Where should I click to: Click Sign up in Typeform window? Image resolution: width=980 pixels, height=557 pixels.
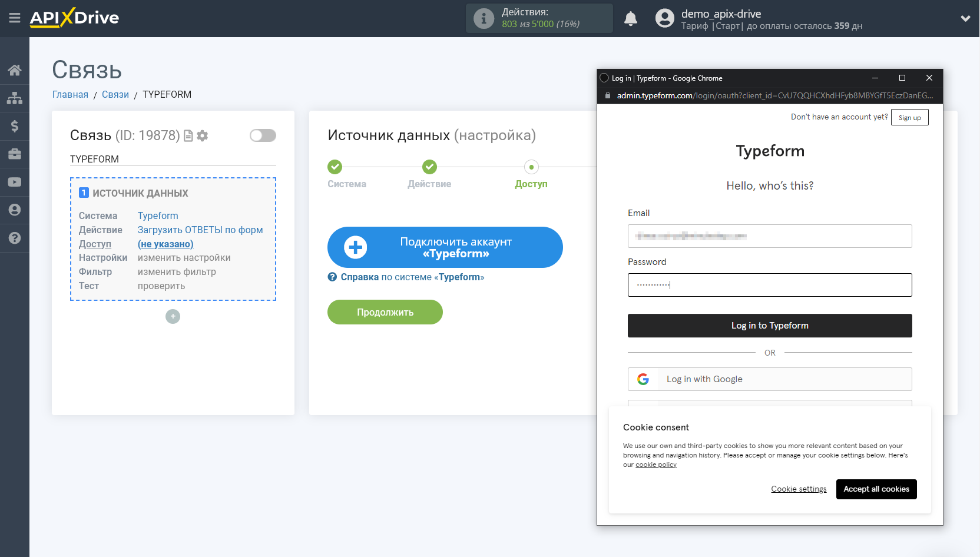tap(910, 117)
